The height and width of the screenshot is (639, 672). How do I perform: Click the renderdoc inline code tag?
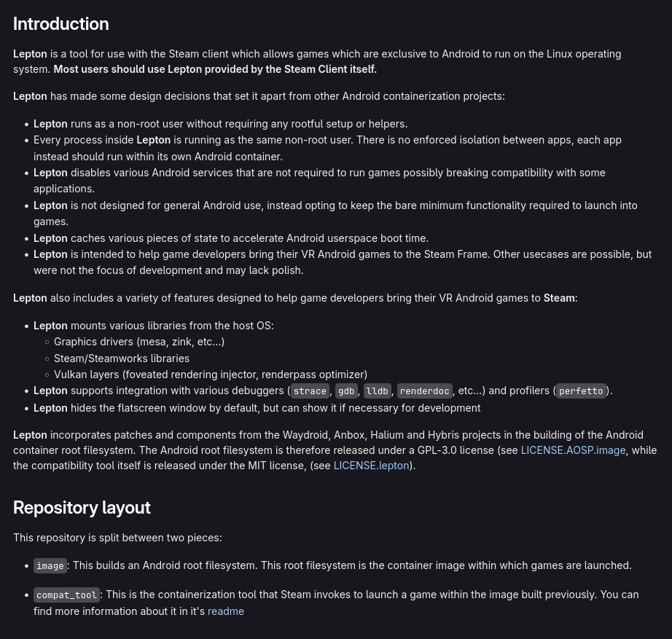(x=424, y=391)
